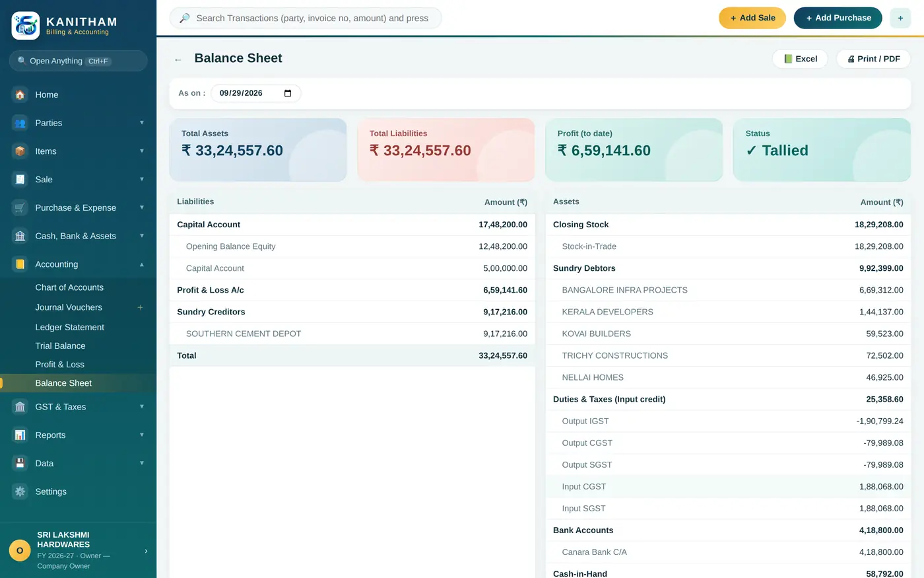
Task: Expand the GST & Taxes arrow
Action: [142, 406]
